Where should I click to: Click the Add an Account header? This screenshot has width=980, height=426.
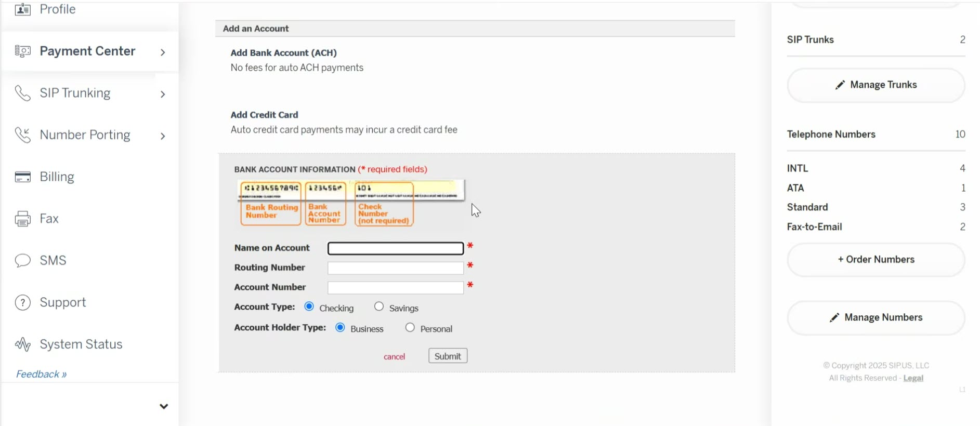475,29
